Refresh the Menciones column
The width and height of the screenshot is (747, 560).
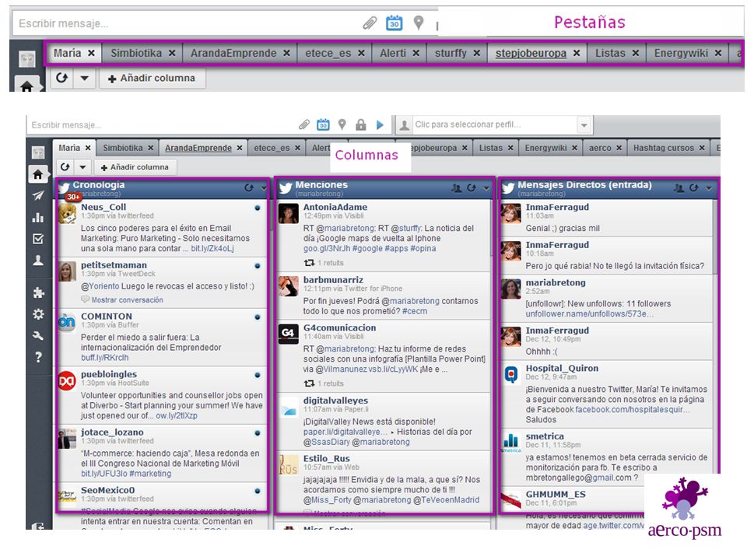(472, 188)
